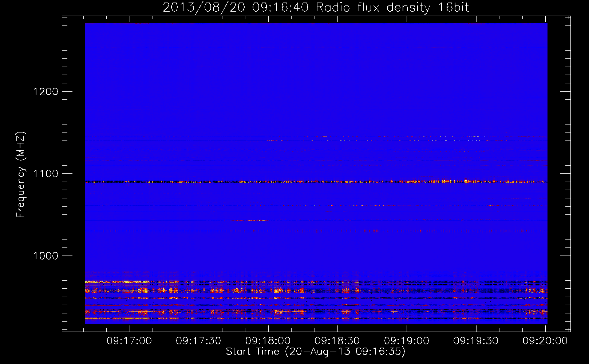Click the 09:17:00 time tick label
The image size is (589, 364).
tap(129, 341)
